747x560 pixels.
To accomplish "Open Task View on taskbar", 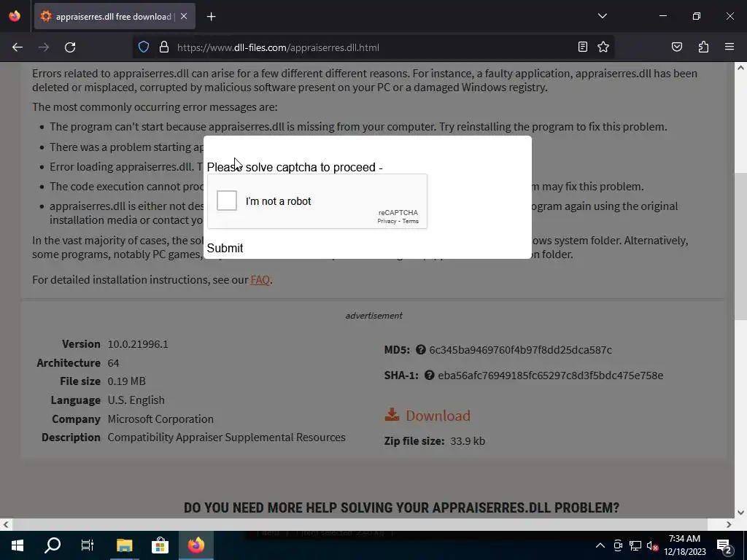I will pos(88,545).
